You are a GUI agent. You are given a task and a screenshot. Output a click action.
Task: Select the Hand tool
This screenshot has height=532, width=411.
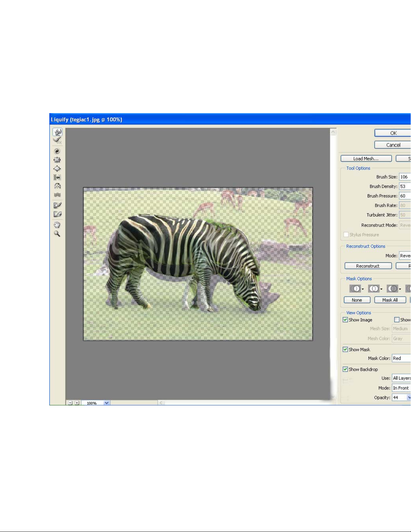pos(57,225)
